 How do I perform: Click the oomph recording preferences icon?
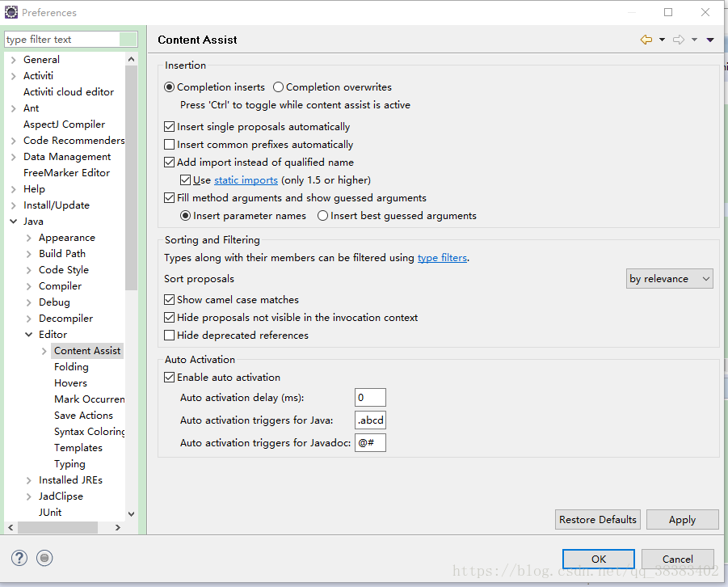coord(44,558)
